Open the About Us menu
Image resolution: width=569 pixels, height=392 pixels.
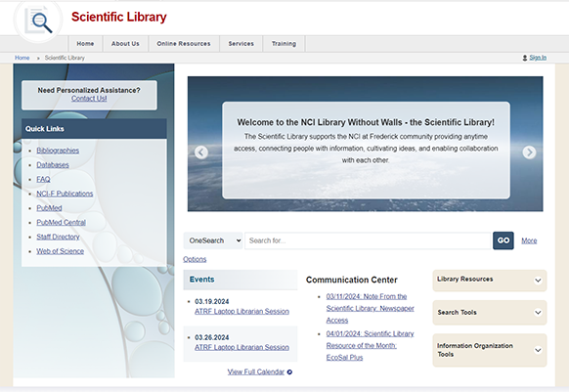[125, 44]
